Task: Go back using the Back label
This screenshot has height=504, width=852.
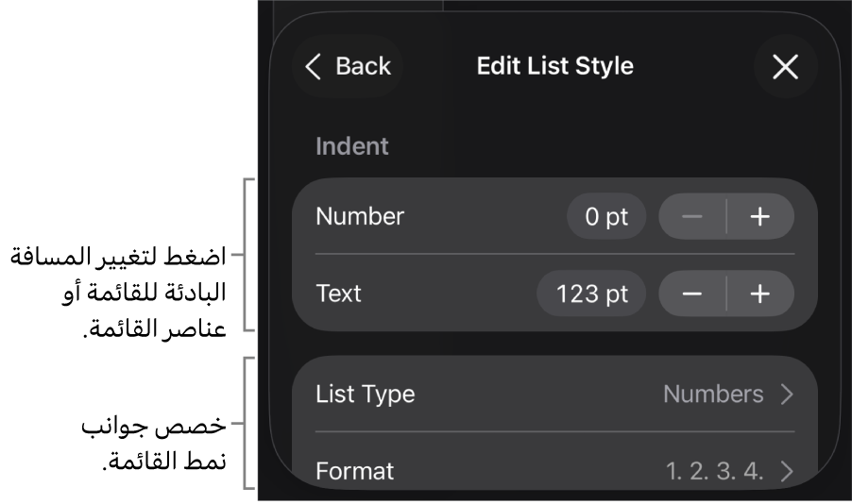Action: point(363,66)
